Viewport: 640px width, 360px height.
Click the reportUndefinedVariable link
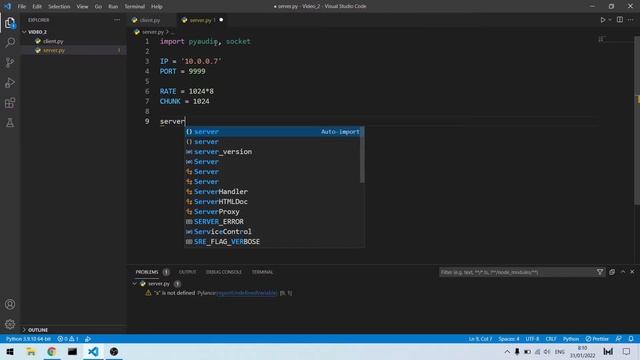pyautogui.click(x=247, y=293)
